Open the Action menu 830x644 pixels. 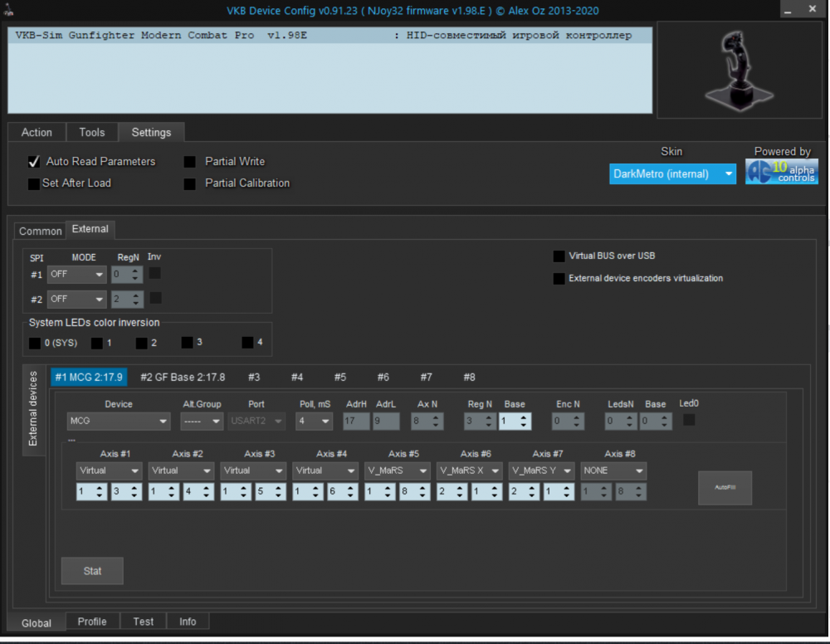coord(37,132)
